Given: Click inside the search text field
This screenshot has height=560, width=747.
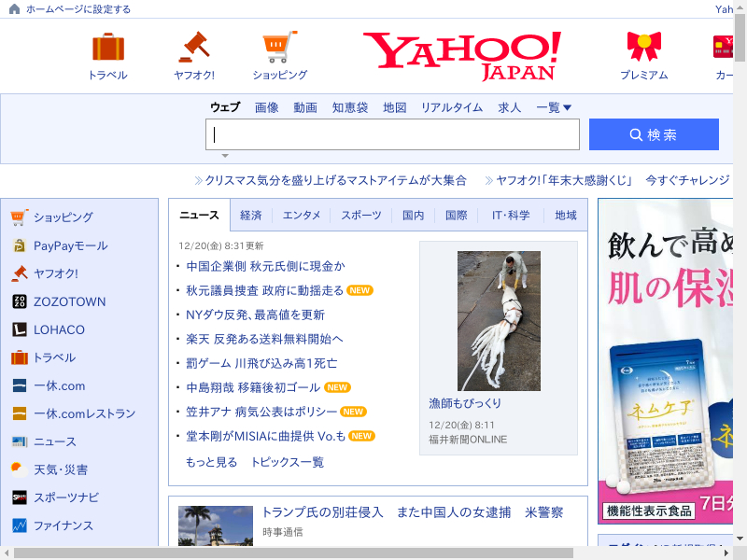Looking at the screenshot, I should [392, 134].
